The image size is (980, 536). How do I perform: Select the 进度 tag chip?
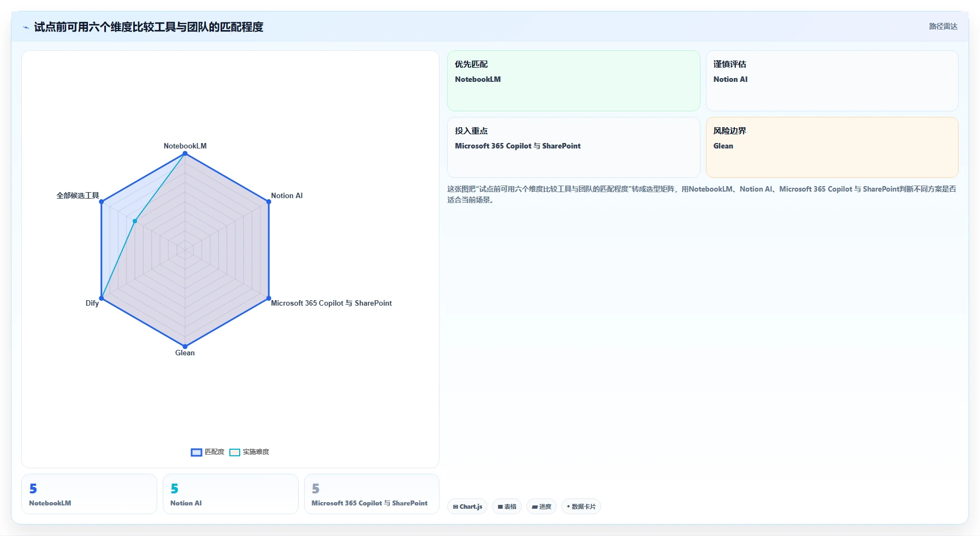(x=542, y=507)
